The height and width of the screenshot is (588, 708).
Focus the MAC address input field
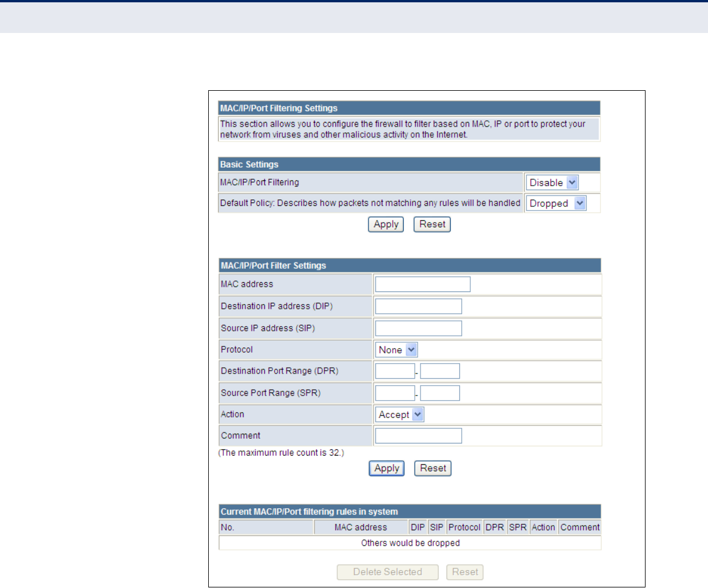(x=423, y=284)
